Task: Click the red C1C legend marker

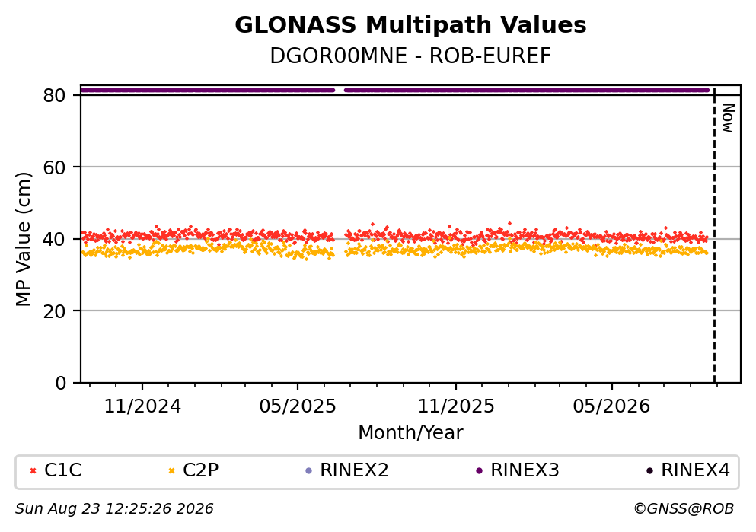Action: tap(33, 471)
